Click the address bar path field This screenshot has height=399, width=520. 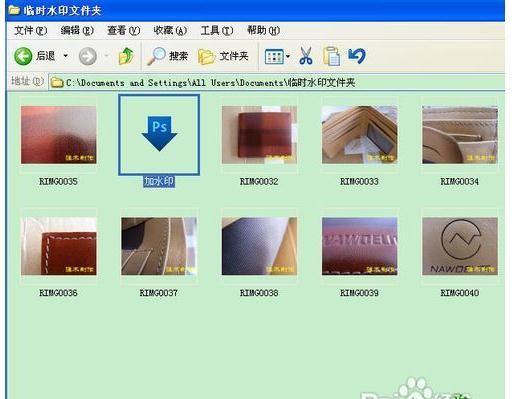277,82
